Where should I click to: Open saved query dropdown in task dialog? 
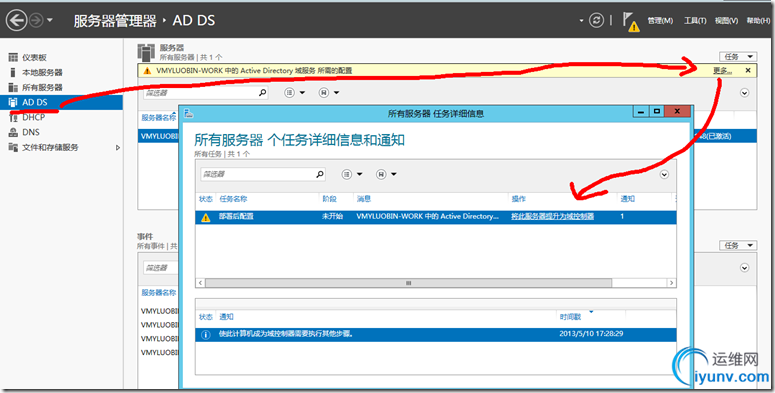(x=386, y=174)
